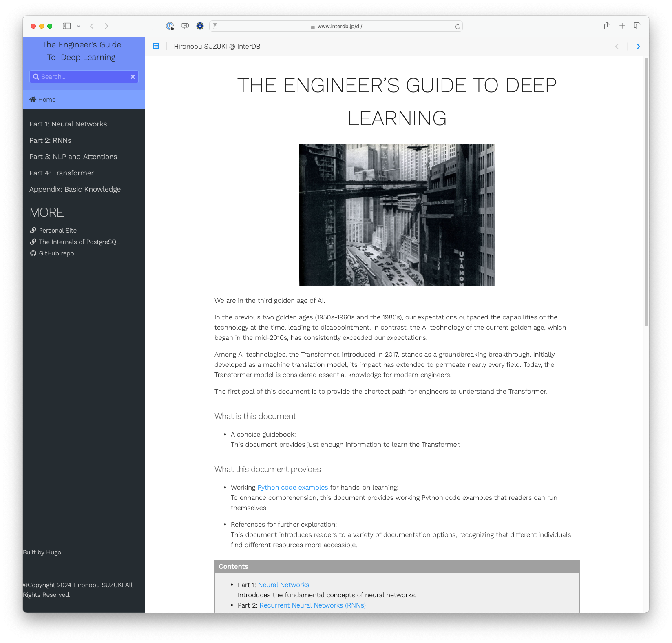
Task: Enable Reader View in the address bar
Action: point(215,26)
